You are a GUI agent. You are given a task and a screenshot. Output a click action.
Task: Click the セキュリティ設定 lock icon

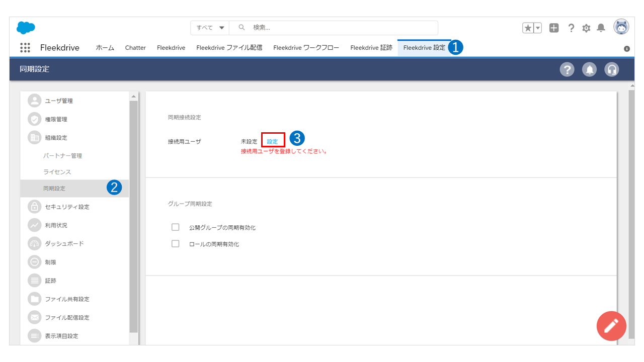[34, 207]
